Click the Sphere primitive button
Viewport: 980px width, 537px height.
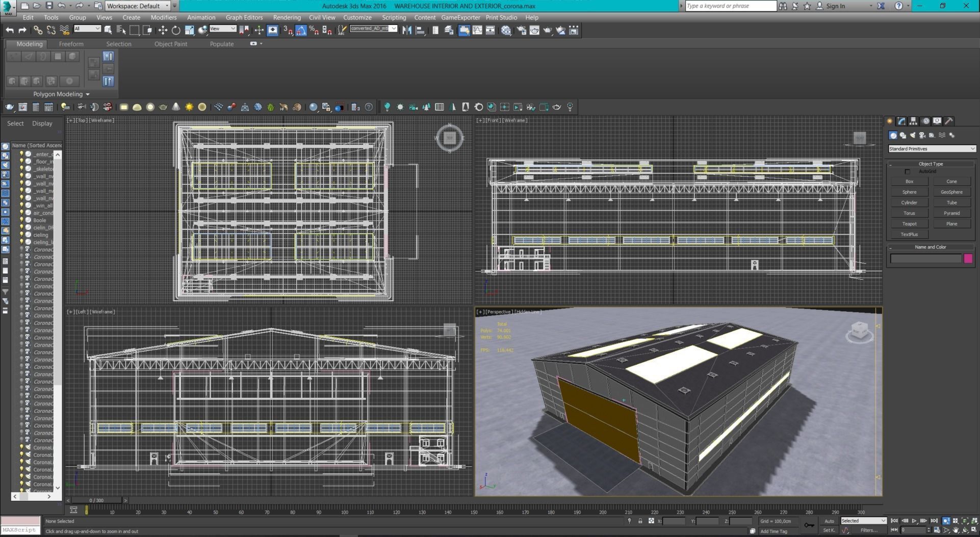[909, 192]
